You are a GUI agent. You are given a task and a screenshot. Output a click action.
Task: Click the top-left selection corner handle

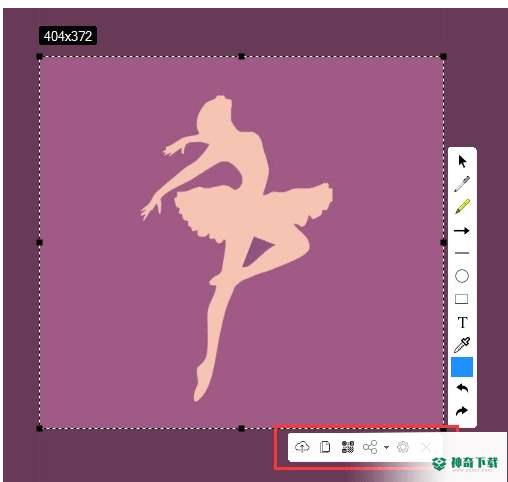pos(39,56)
